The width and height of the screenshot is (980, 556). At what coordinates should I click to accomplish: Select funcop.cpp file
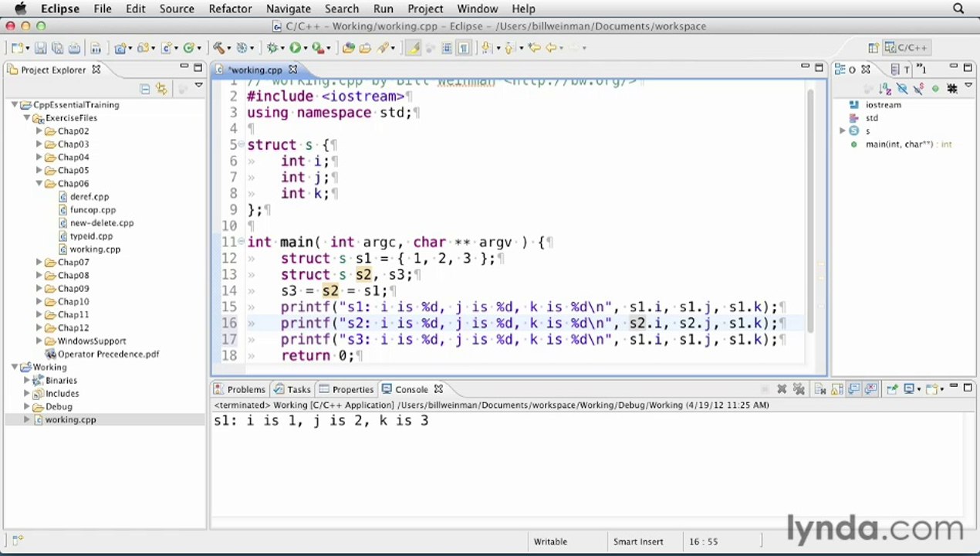[93, 210]
